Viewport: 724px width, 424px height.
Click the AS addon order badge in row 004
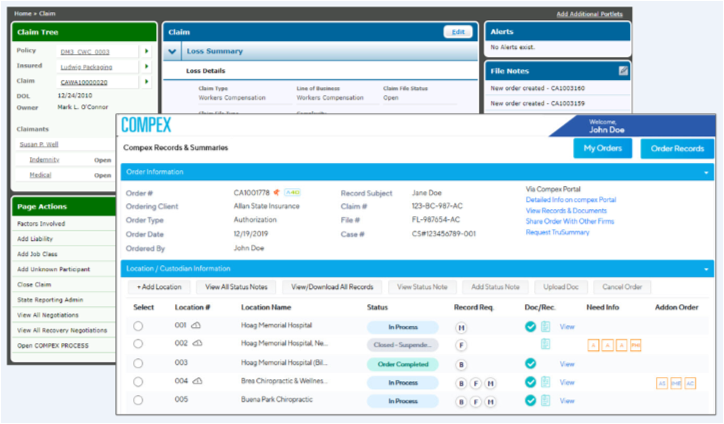point(662,383)
